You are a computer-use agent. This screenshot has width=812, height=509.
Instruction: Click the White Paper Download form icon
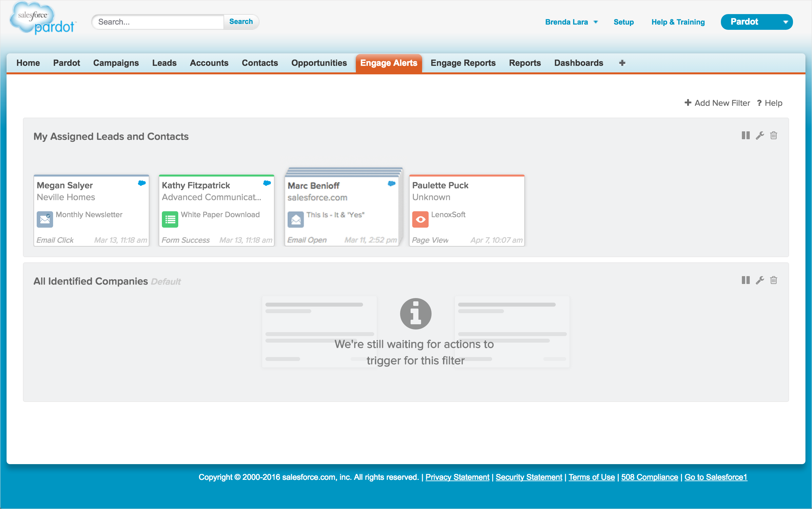tap(170, 219)
